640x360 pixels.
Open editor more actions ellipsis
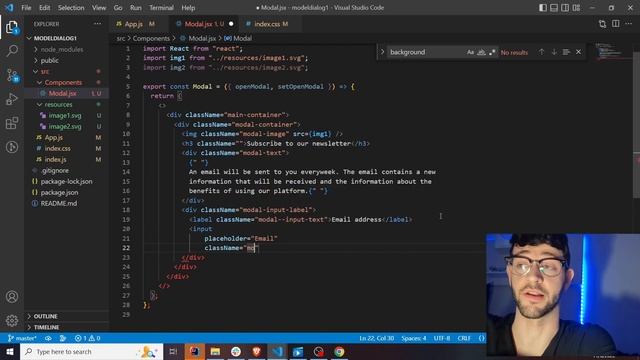[629, 24]
